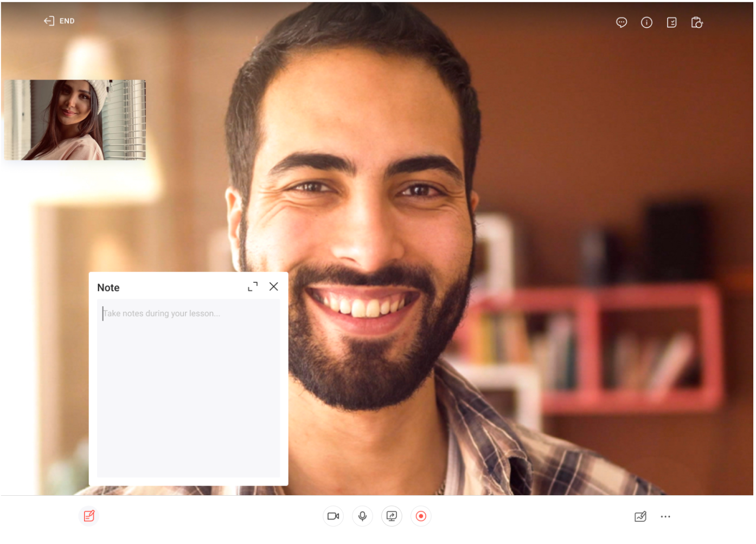Screen dimensions: 756x544
Task: Open the lesson info icon
Action: coord(646,22)
